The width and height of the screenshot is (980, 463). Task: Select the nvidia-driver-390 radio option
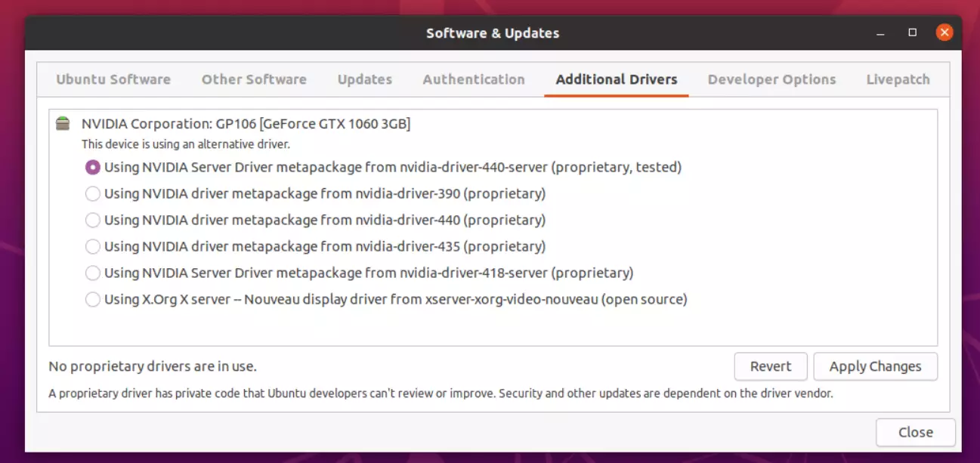[316, 193]
